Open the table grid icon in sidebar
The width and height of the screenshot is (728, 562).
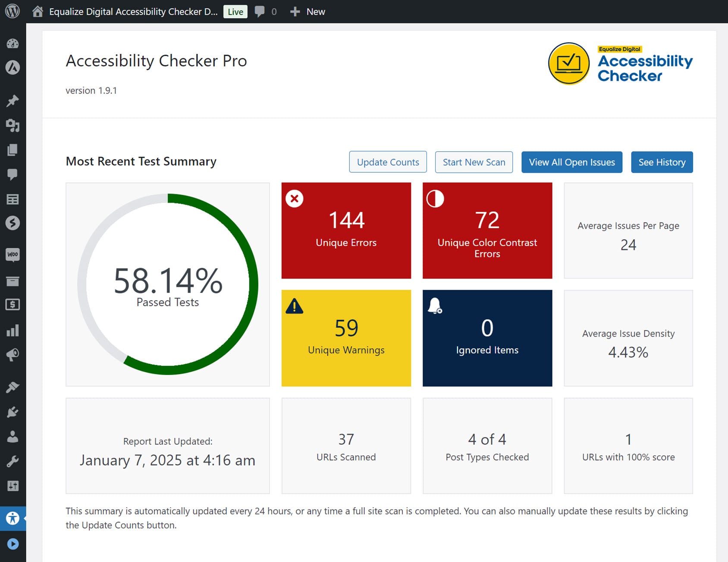point(13,199)
